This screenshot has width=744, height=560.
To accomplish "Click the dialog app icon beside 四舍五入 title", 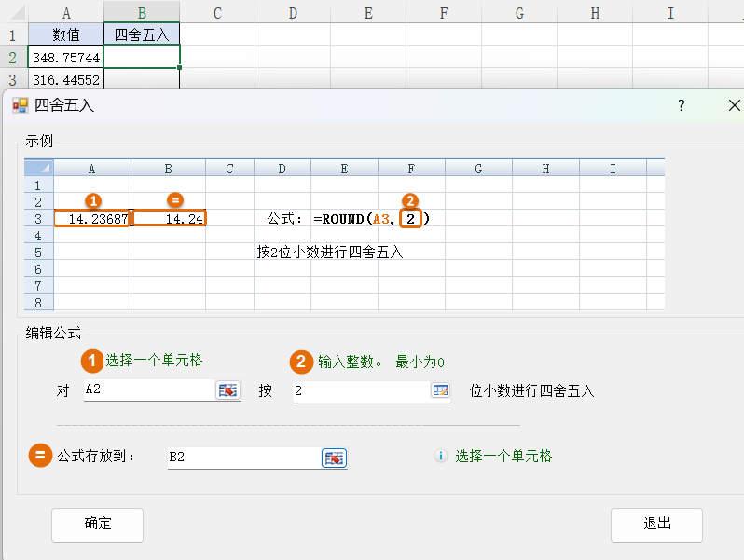I will coord(20,105).
